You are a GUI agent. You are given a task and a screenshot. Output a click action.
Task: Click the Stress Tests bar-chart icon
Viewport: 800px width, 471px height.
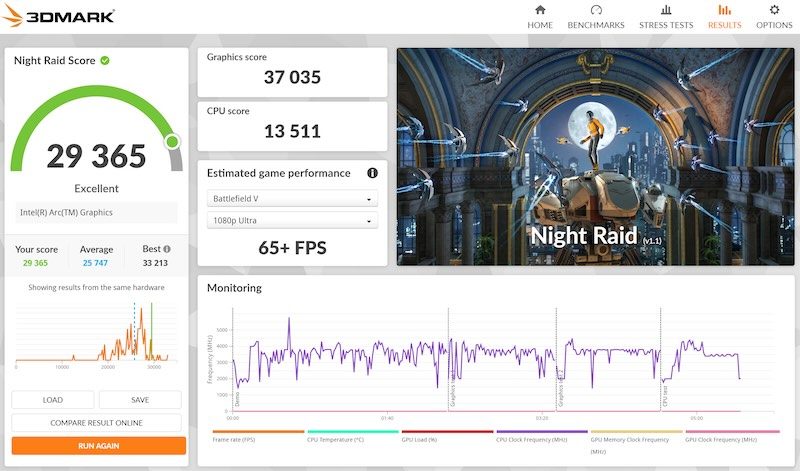666,10
